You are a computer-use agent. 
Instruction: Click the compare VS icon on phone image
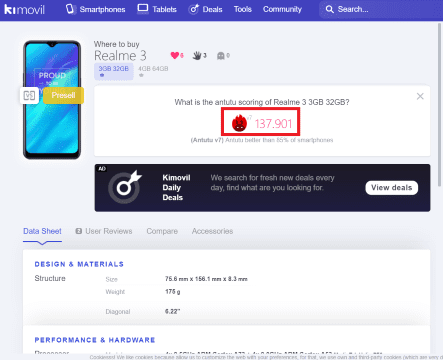pyautogui.click(x=29, y=96)
